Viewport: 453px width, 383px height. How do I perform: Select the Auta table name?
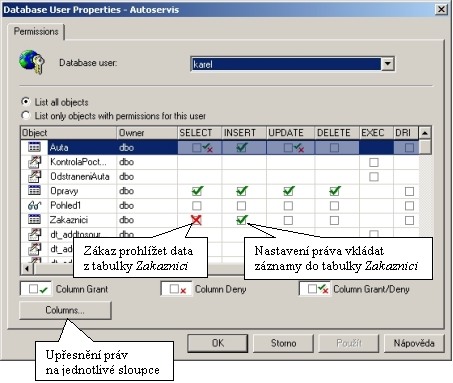click(x=59, y=147)
